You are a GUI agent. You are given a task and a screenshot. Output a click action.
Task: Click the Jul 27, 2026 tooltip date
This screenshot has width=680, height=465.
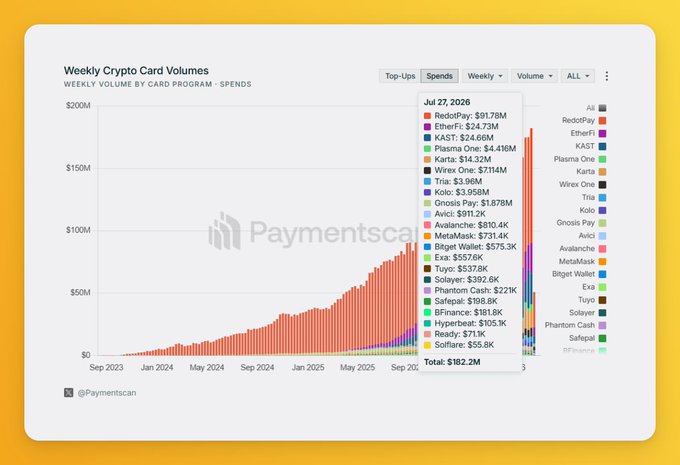coord(447,102)
